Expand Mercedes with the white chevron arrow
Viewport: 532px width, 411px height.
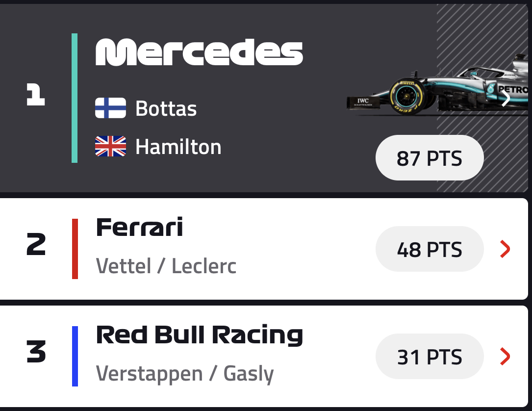[506, 99]
